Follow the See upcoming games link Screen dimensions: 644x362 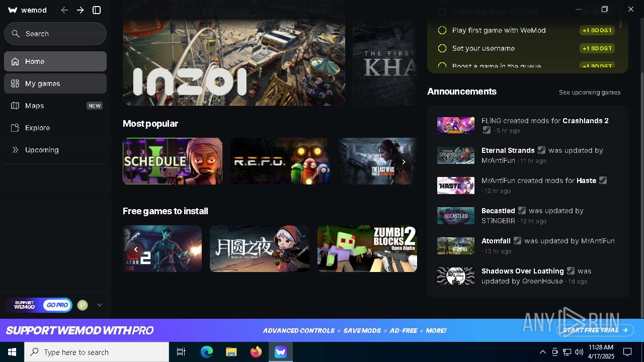[x=590, y=93]
